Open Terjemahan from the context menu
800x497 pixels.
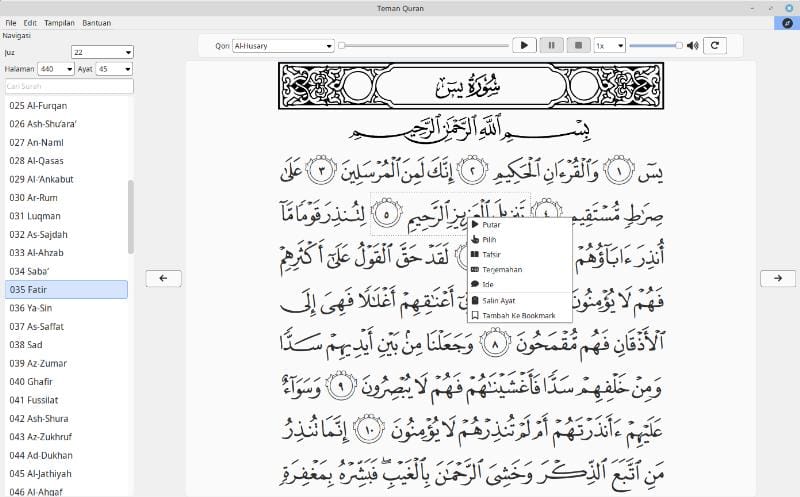coord(520,269)
